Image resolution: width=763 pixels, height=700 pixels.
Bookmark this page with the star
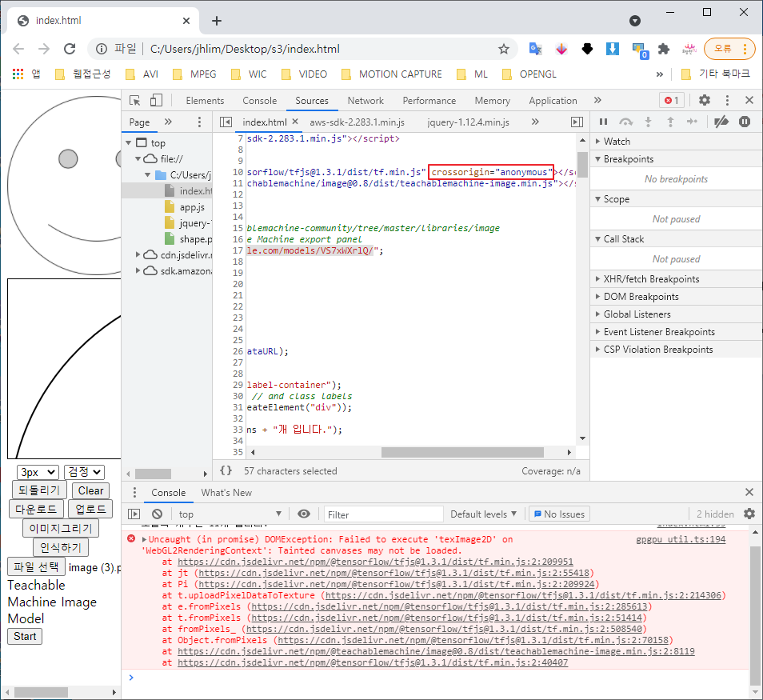pyautogui.click(x=504, y=49)
